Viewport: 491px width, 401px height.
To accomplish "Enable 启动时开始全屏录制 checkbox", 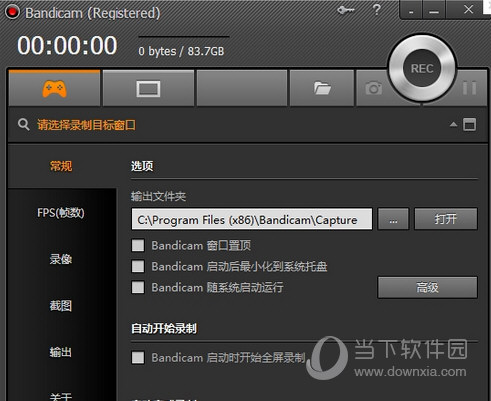I will (138, 358).
